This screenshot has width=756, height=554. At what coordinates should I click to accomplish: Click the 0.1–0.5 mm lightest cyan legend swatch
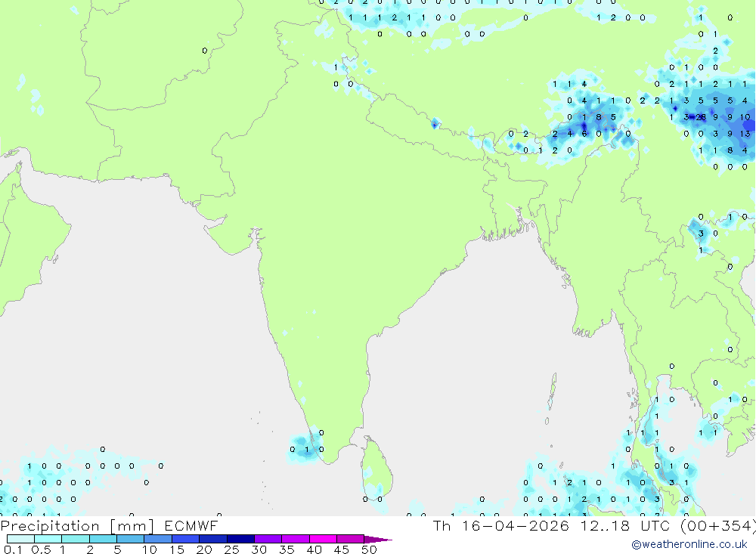20,539
